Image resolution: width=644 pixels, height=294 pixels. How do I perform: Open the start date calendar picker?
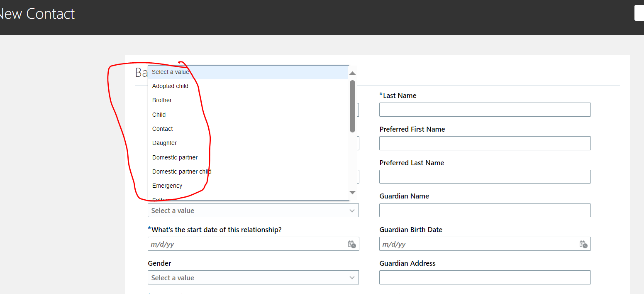click(351, 244)
